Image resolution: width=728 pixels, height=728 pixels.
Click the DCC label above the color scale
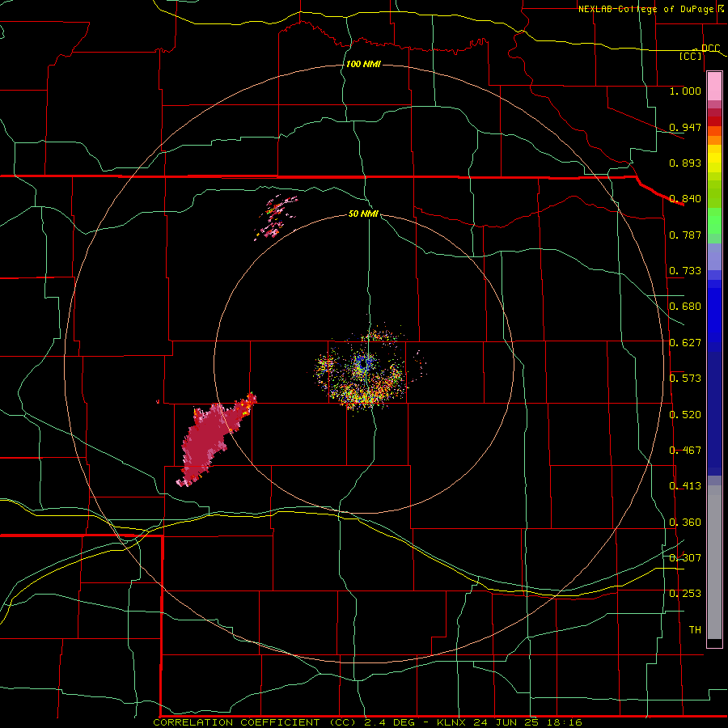[711, 49]
